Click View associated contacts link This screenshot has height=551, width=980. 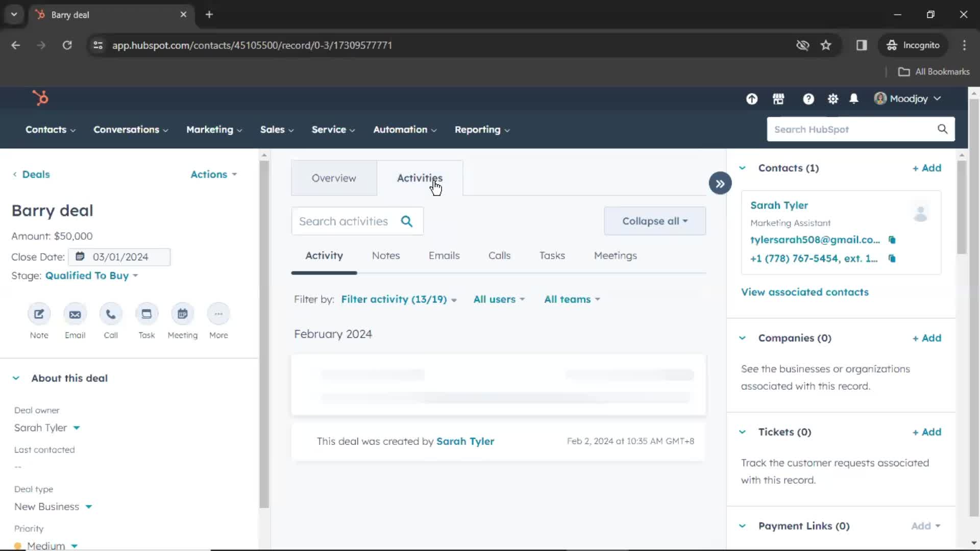805,292
